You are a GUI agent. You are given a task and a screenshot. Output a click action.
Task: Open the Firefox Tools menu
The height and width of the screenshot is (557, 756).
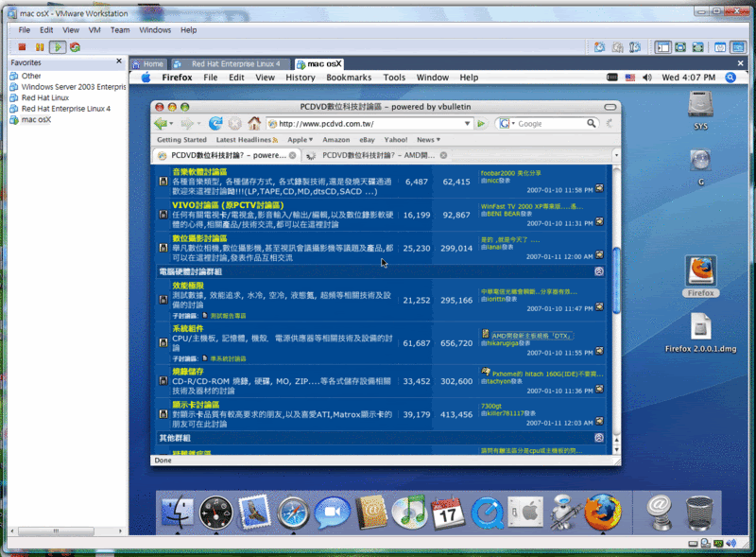(x=394, y=78)
